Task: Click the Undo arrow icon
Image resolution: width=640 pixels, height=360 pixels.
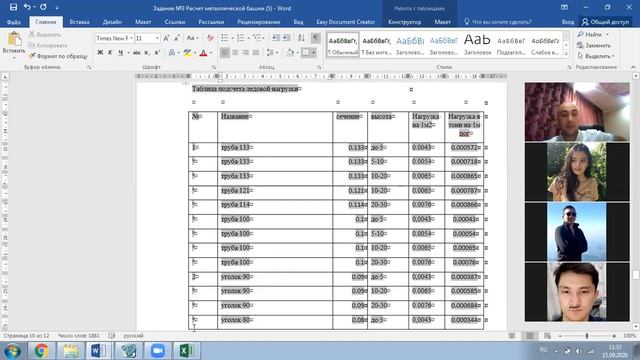Action: pyautogui.click(x=27, y=7)
